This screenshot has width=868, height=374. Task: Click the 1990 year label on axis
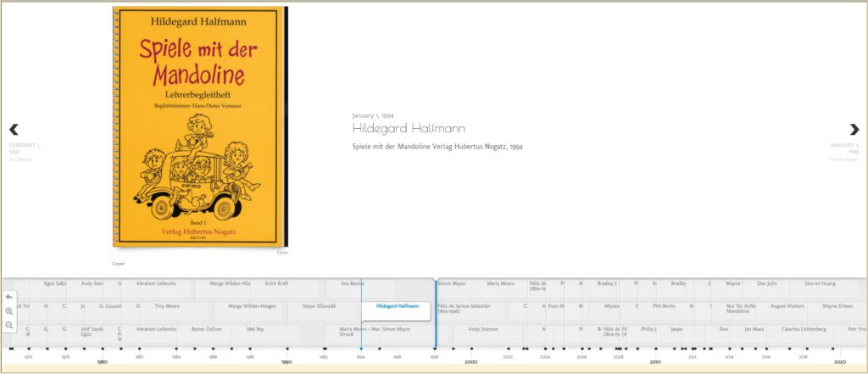287,362
